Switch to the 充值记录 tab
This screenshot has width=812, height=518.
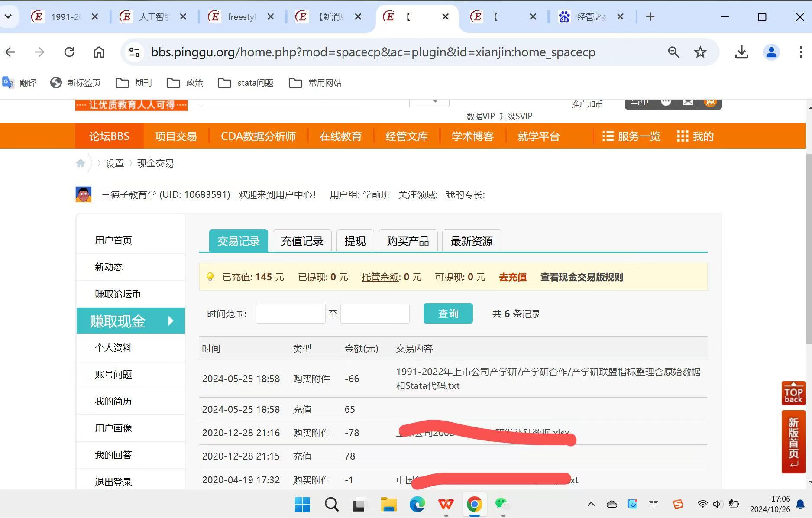tap(302, 241)
